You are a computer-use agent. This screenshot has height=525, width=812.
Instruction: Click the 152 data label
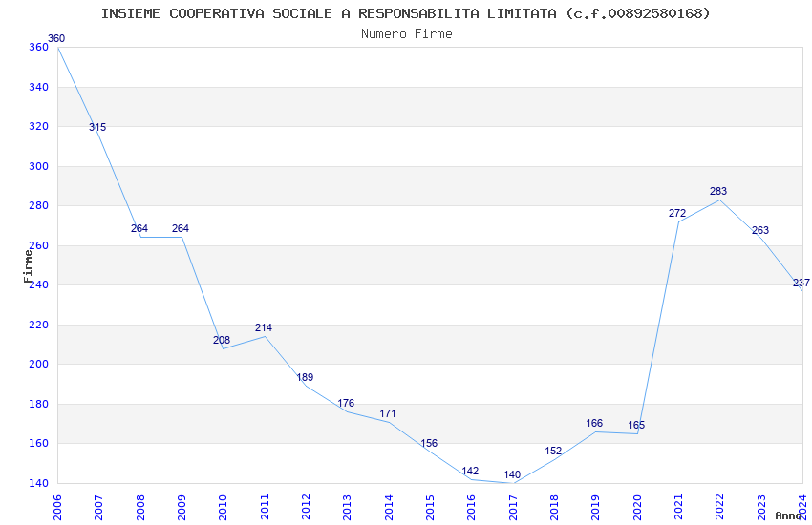click(553, 451)
